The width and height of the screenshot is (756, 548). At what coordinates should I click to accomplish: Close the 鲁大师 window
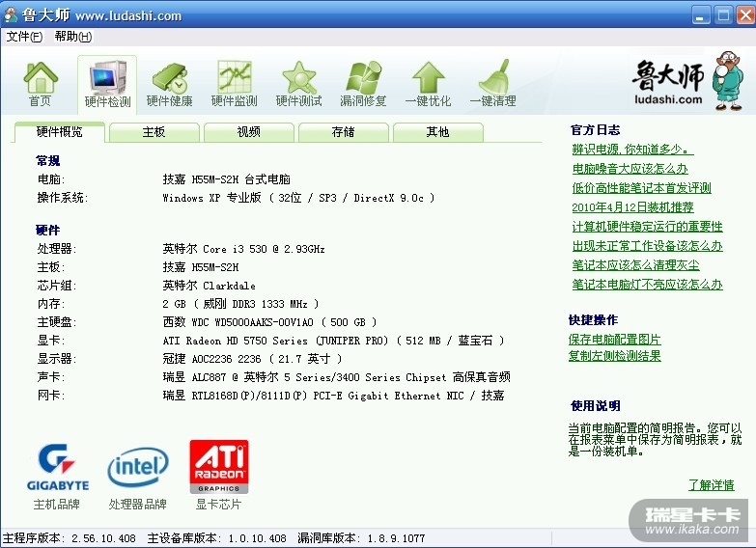pos(746,15)
